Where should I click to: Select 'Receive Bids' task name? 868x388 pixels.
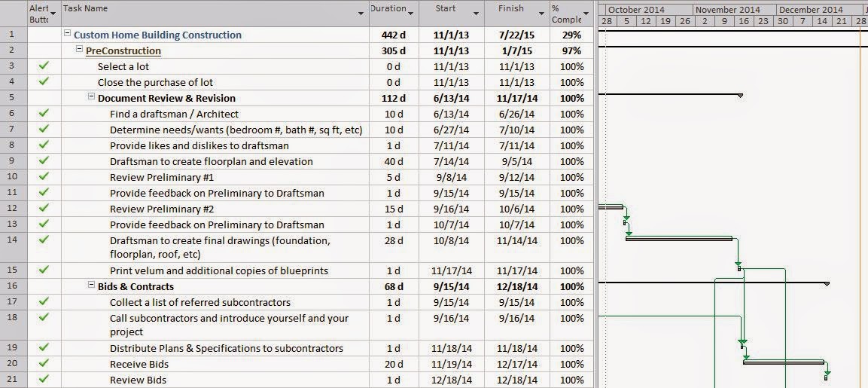coord(139,364)
